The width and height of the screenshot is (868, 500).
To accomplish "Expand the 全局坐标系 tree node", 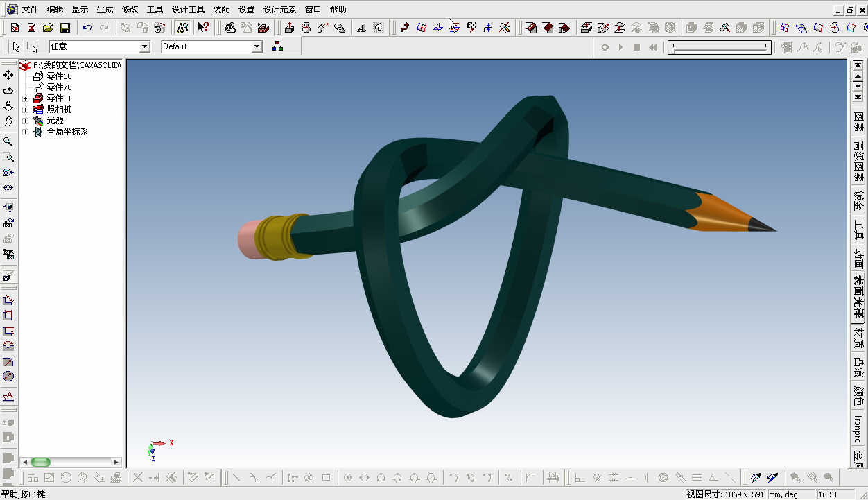I will pos(26,132).
